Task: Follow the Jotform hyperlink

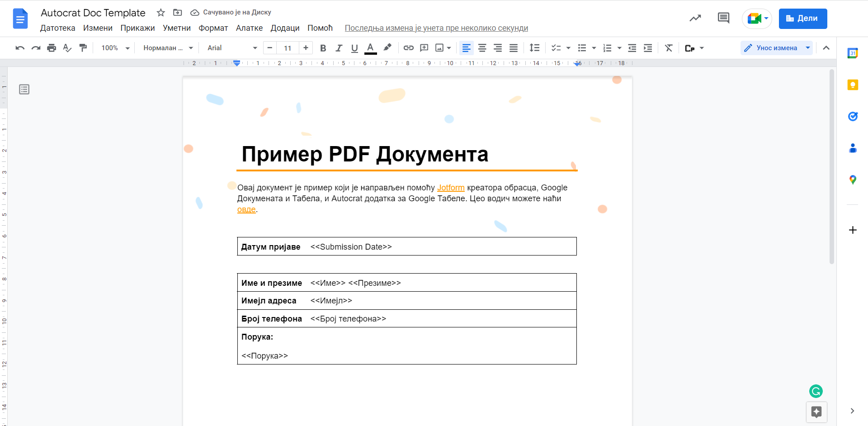Action: (x=451, y=188)
